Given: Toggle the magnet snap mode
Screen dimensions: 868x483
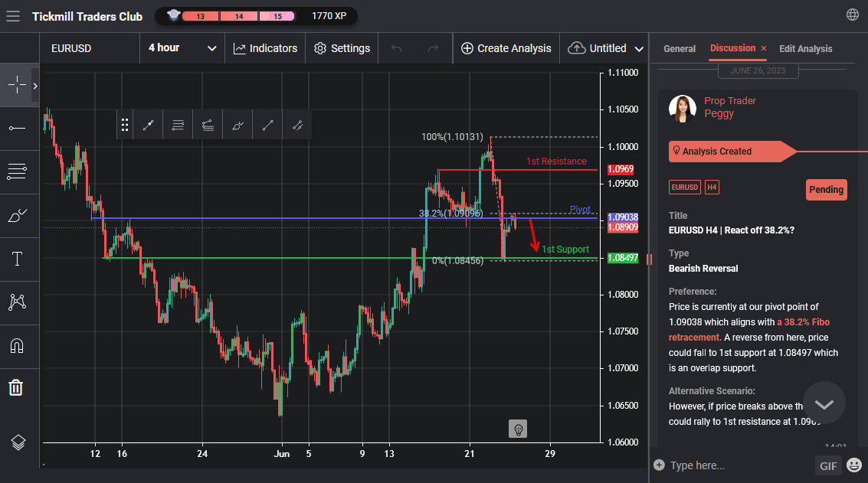Looking at the screenshot, I should (17, 346).
